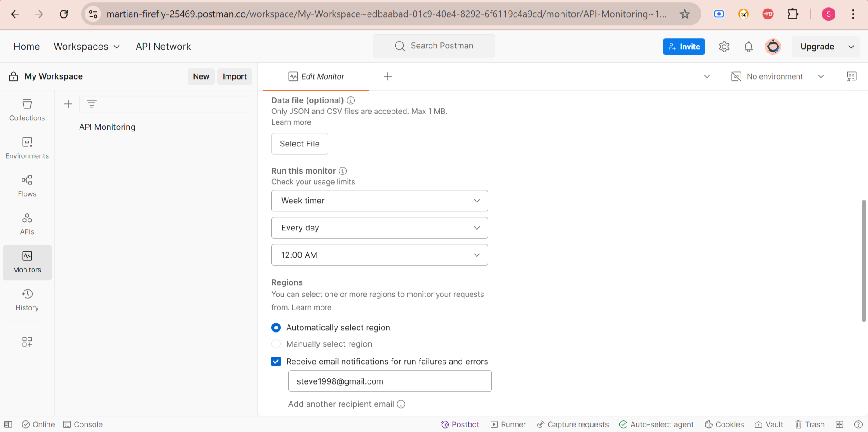The width and height of the screenshot is (868, 432).
Task: Click the Select File button
Action: click(300, 144)
